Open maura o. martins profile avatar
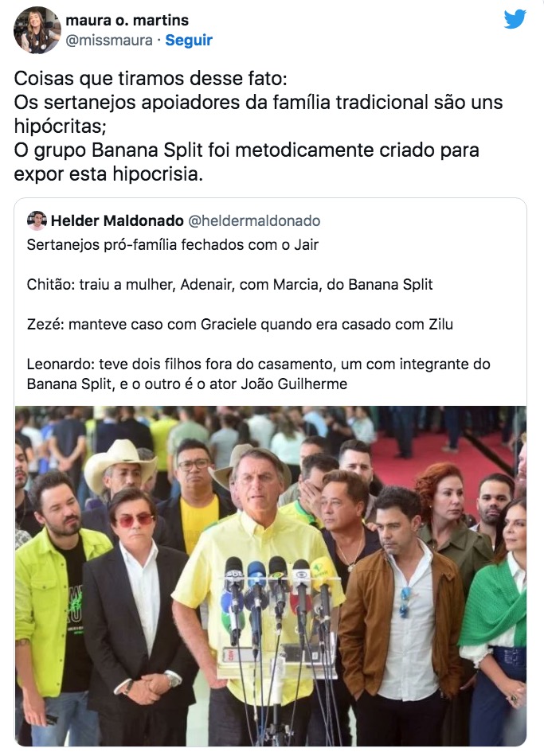This screenshot has height=756, width=544. click(x=37, y=29)
